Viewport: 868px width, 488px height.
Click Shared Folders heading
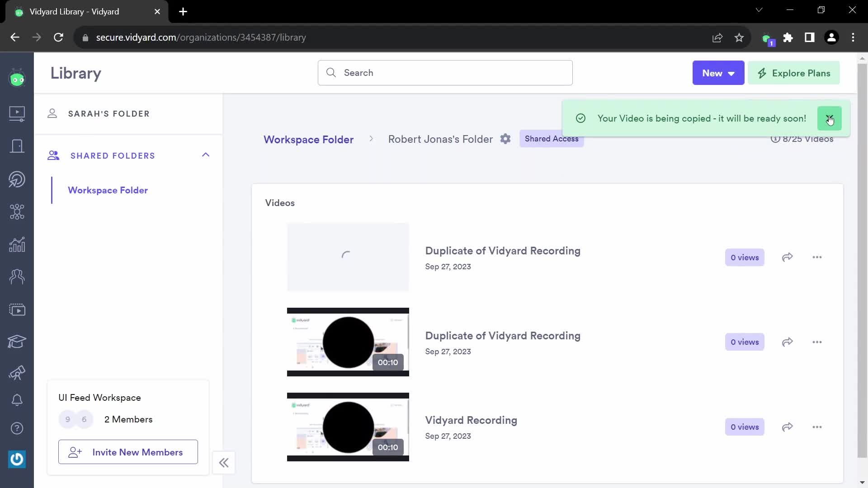point(113,155)
